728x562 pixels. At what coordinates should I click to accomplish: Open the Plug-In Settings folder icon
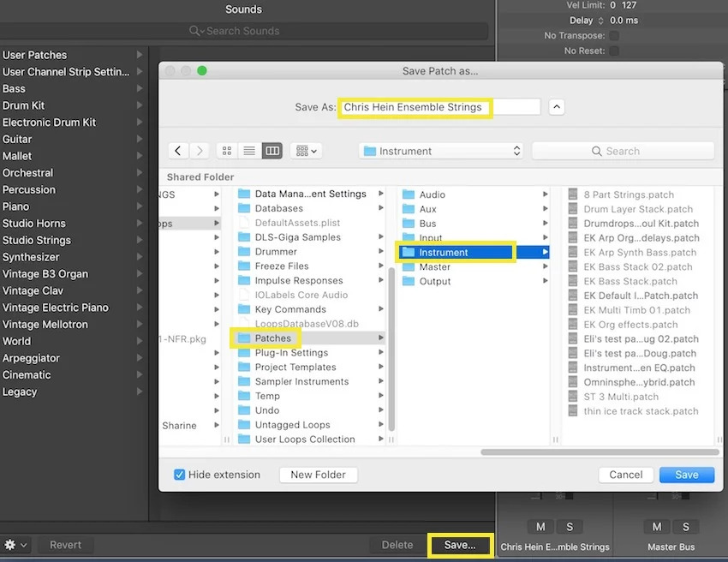pyautogui.click(x=244, y=352)
